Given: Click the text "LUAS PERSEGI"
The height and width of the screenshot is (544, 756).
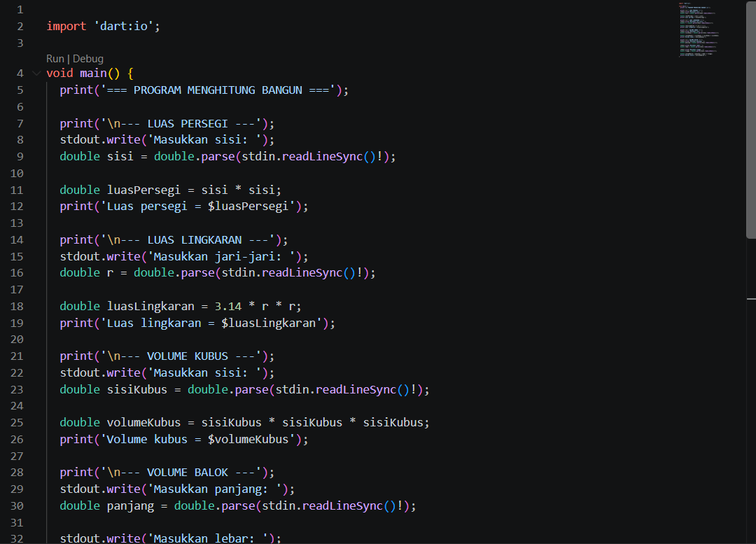Looking at the screenshot, I should [188, 124].
